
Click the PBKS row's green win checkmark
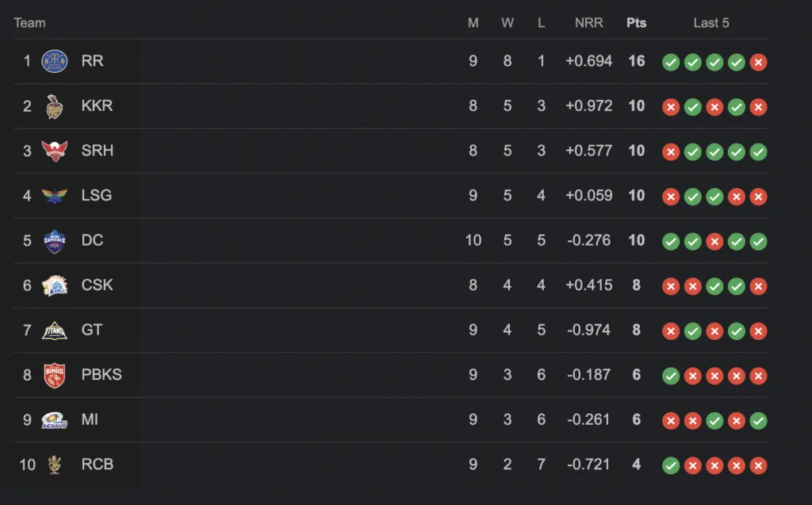click(671, 376)
